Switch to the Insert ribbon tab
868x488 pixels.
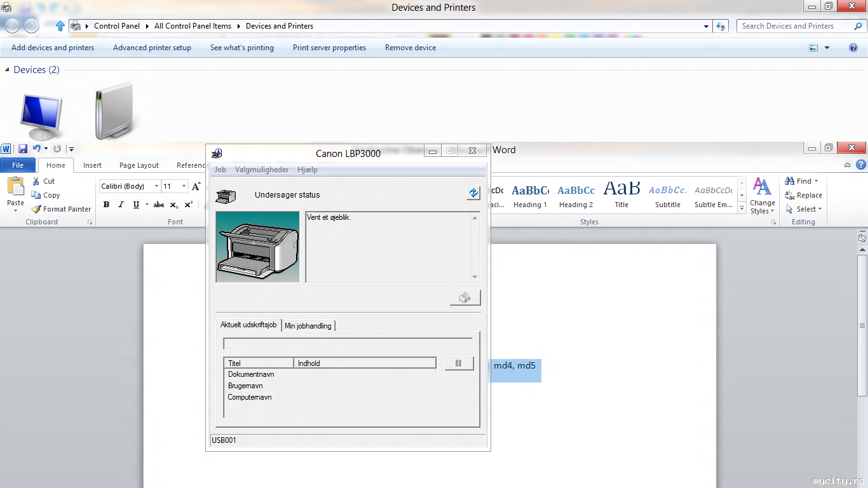point(92,165)
